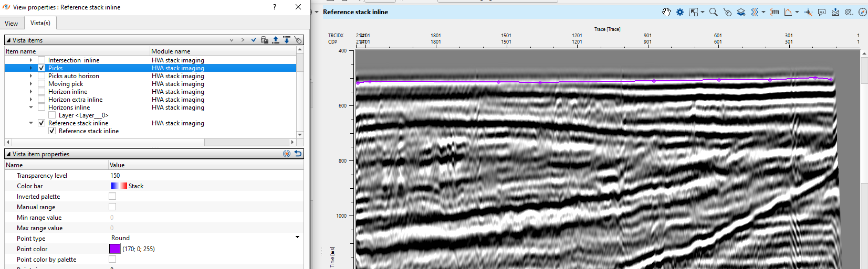Click the purple Point color swatch
The image size is (868, 269).
click(114, 249)
